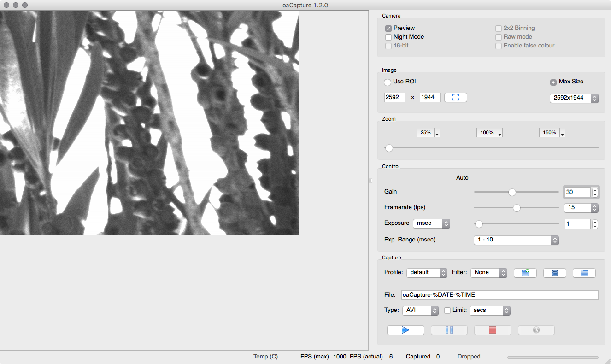Click the autorun icon next to stop
The image size is (611, 364).
tap(536, 330)
